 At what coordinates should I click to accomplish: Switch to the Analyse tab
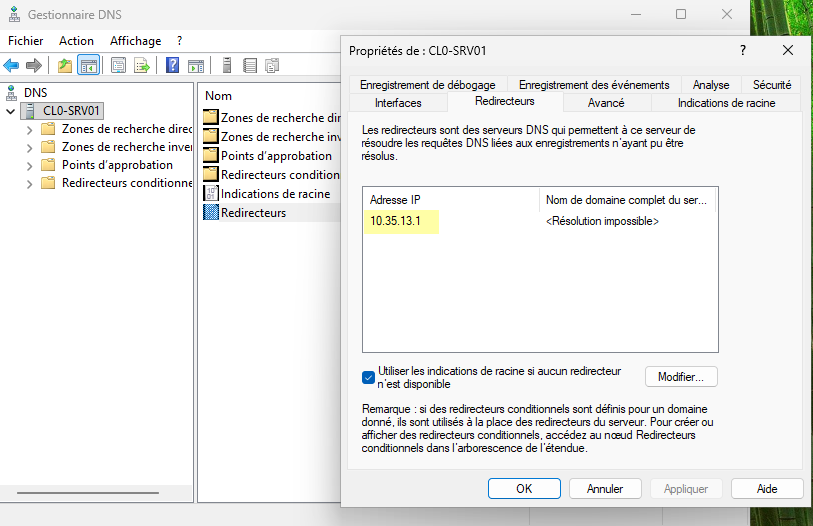711,85
